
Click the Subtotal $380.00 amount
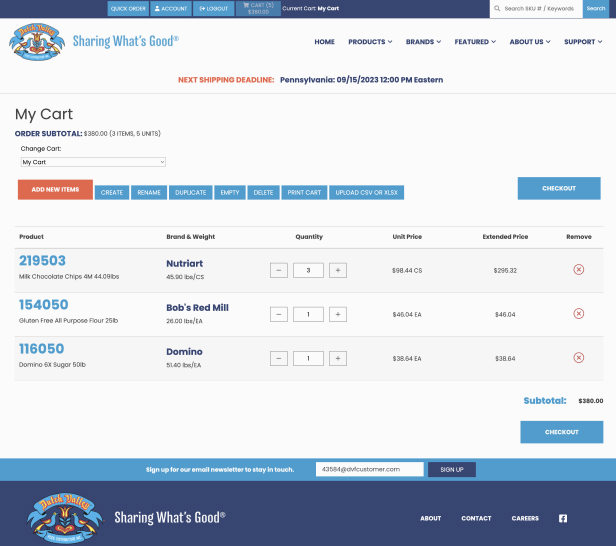[590, 401]
